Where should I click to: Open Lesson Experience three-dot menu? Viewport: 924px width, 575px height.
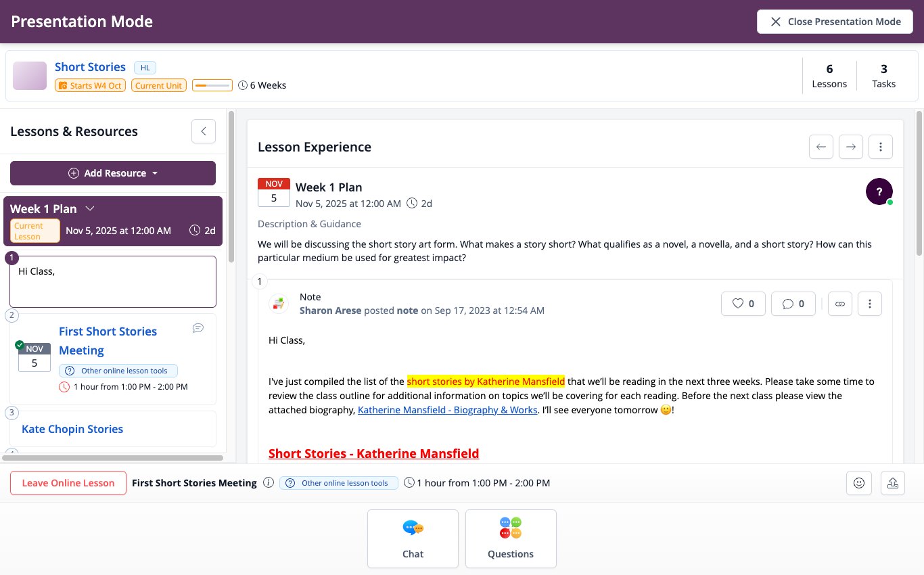(x=881, y=147)
